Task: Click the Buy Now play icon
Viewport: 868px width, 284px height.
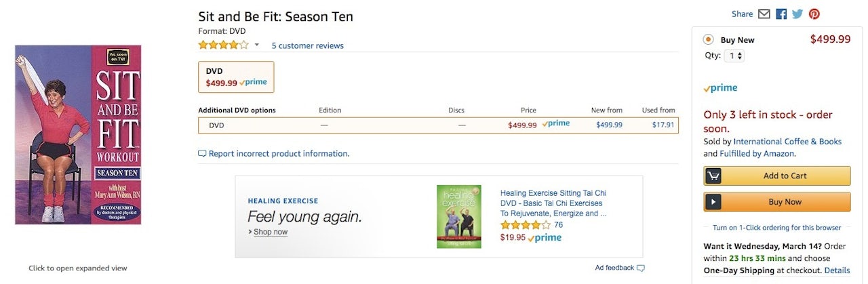Action: tap(713, 202)
